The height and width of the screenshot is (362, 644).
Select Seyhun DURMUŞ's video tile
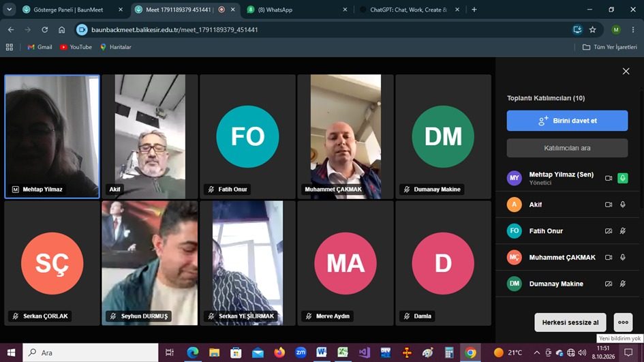pos(150,263)
